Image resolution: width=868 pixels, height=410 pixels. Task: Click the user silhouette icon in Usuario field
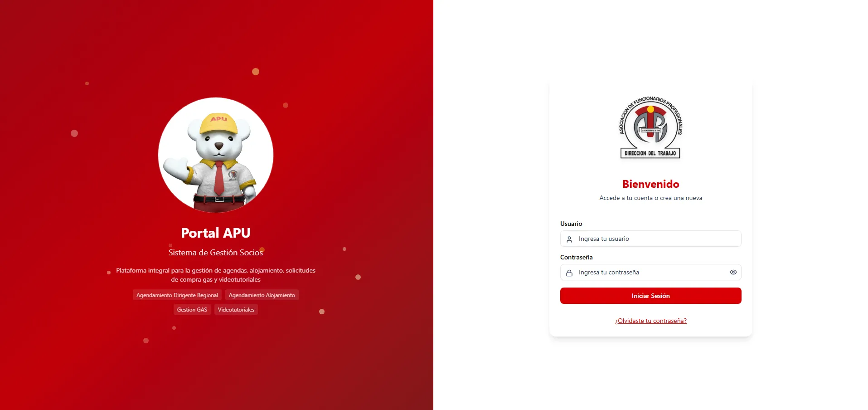tap(569, 239)
